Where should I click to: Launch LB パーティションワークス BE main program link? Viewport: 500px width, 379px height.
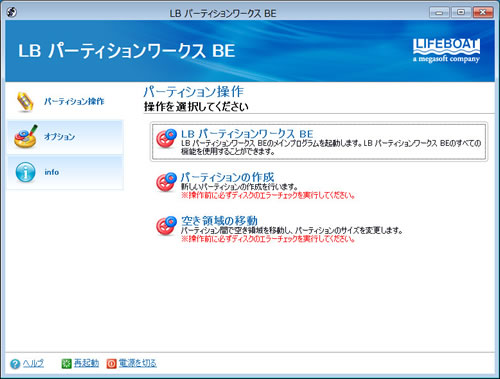tap(247, 134)
